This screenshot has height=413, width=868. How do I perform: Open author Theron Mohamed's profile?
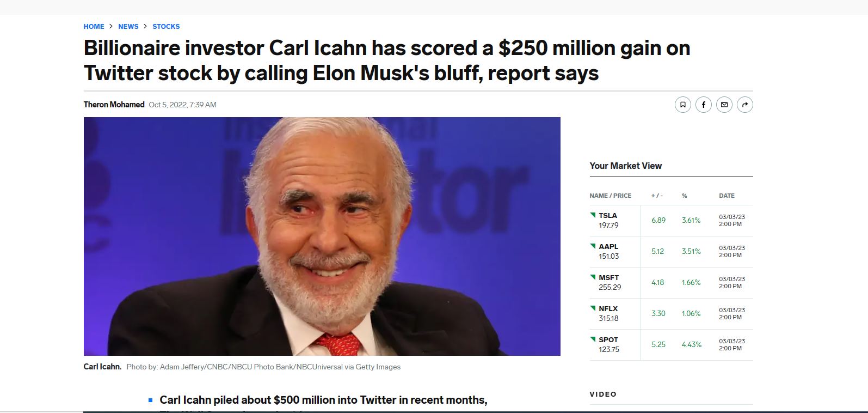[x=114, y=105]
